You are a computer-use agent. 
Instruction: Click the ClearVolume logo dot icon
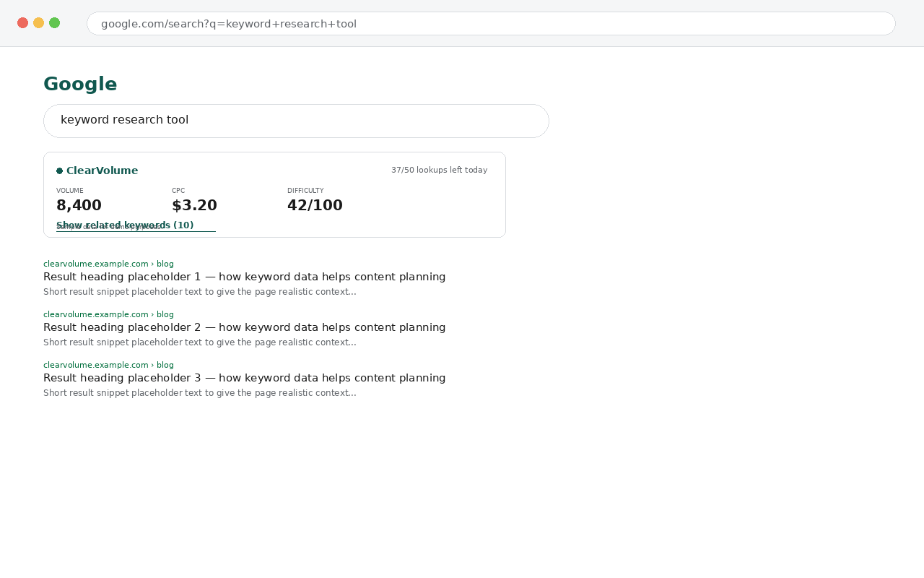pyautogui.click(x=59, y=171)
